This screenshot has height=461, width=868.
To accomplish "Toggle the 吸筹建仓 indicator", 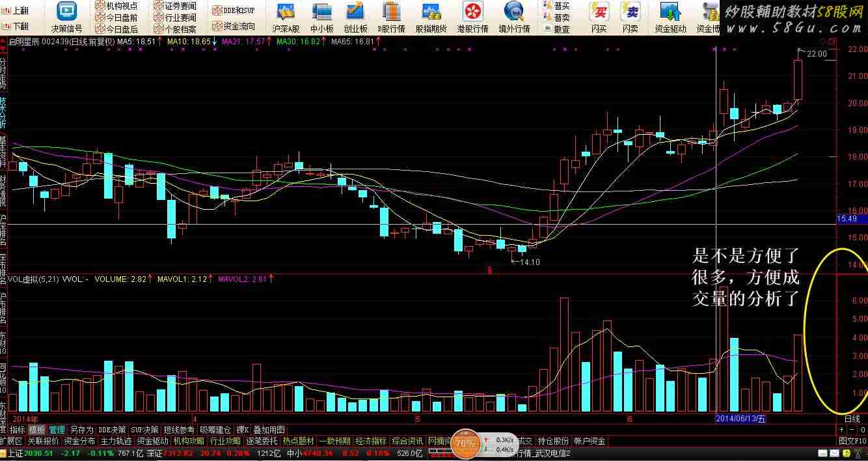I will 215,430.
